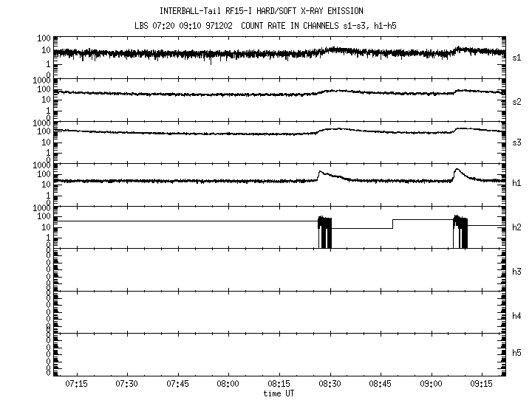The image size is (532, 406).
Task: Select the h3 channel label
Action: click(517, 272)
